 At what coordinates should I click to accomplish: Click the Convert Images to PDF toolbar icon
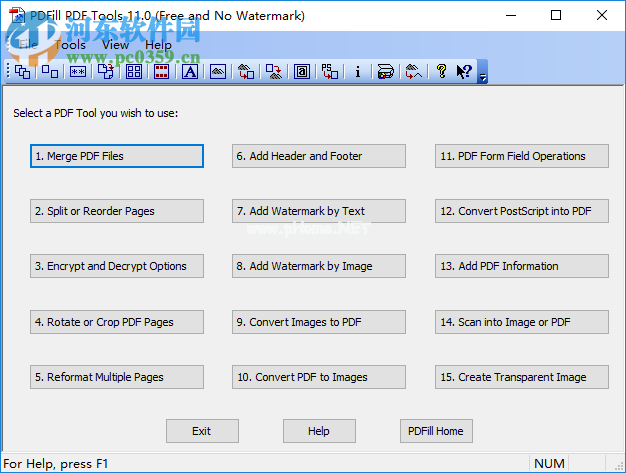pyautogui.click(x=246, y=72)
